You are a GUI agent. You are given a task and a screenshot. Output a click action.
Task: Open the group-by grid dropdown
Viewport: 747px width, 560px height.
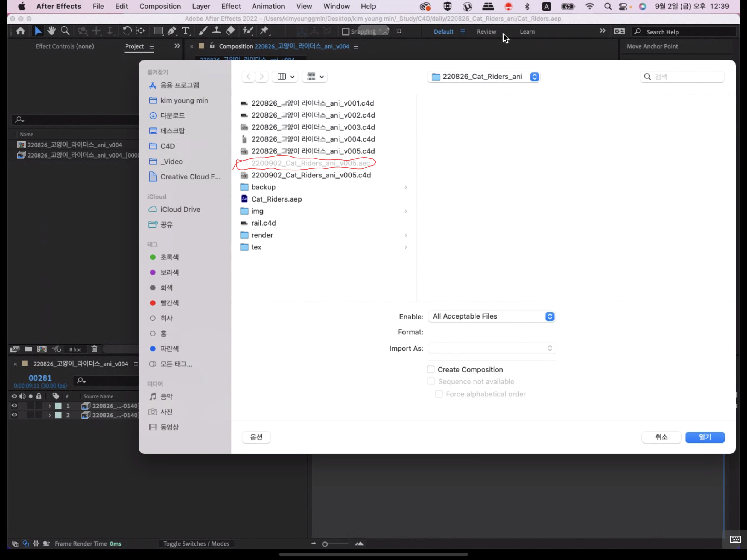[x=315, y=77]
